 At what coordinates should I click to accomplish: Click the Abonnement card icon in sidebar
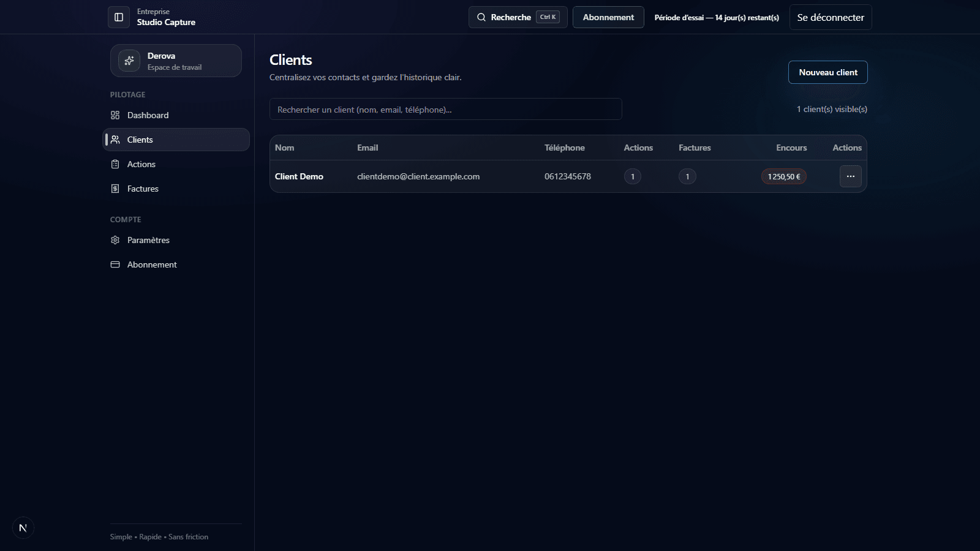(x=115, y=264)
